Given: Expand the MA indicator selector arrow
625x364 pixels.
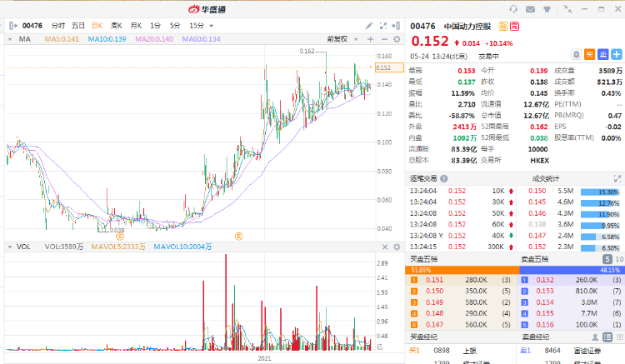Looking at the screenshot, I should click(x=10, y=39).
